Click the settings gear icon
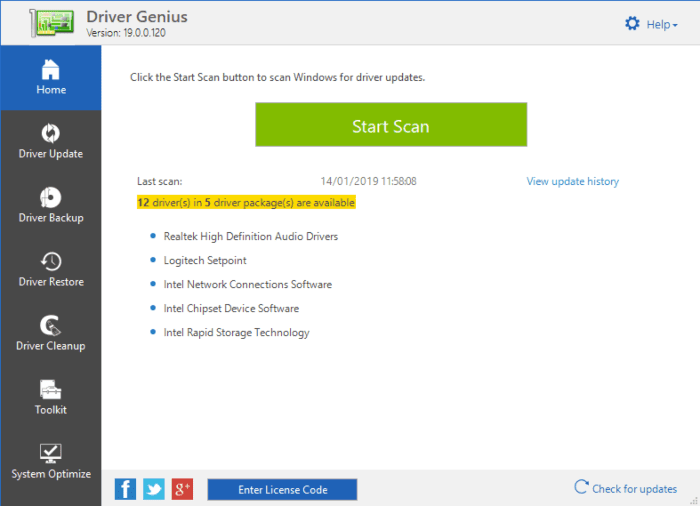Image resolution: width=700 pixels, height=506 pixels. [x=632, y=24]
